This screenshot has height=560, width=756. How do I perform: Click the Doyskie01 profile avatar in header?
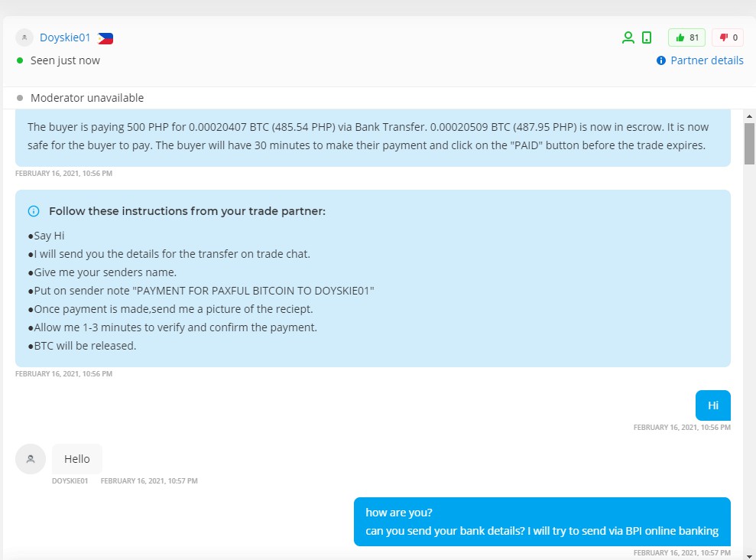[24, 37]
